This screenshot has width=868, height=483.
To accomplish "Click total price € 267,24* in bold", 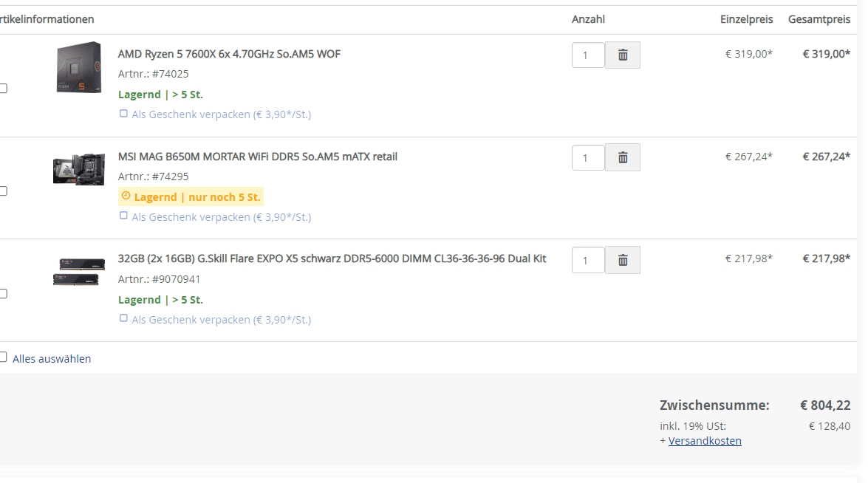I will [827, 157].
